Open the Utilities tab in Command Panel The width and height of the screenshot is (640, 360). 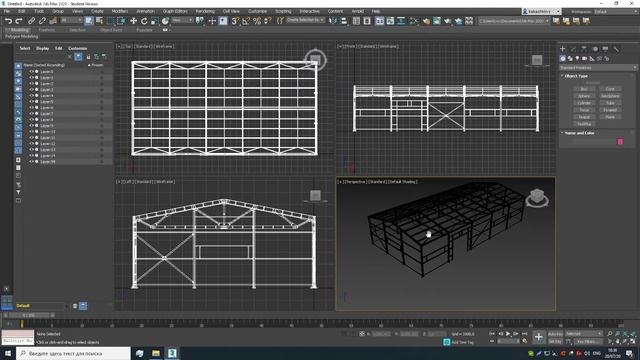pyautogui.click(x=616, y=49)
